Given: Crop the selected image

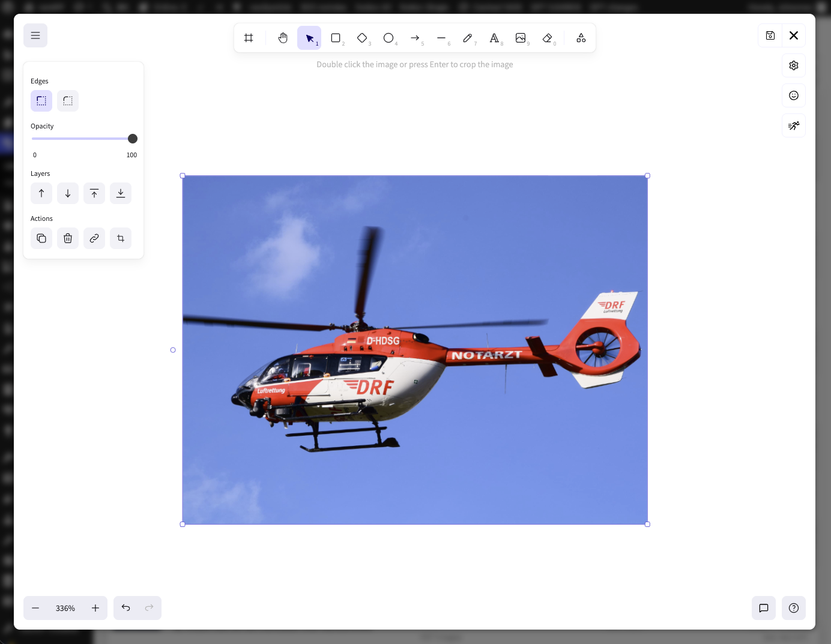Looking at the screenshot, I should point(121,238).
